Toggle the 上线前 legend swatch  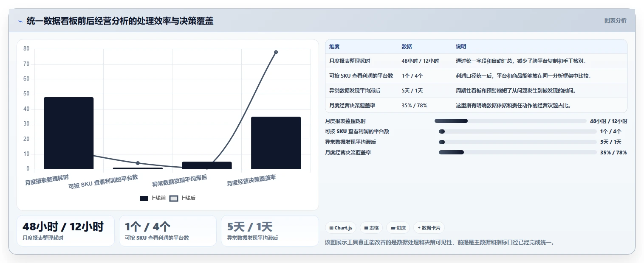[144, 198]
